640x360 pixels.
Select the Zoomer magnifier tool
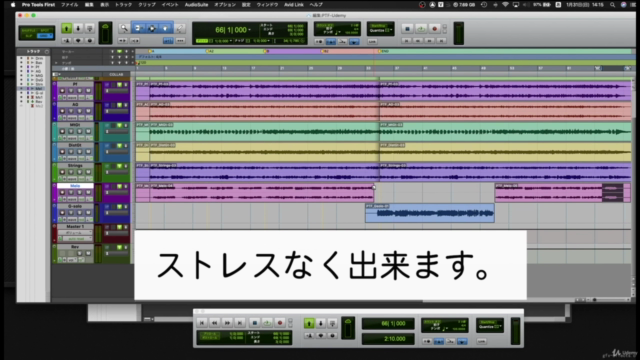[124, 29]
